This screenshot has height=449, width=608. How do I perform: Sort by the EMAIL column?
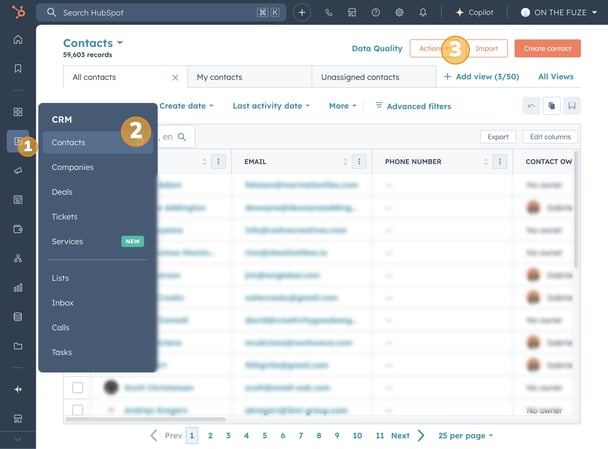coord(345,162)
